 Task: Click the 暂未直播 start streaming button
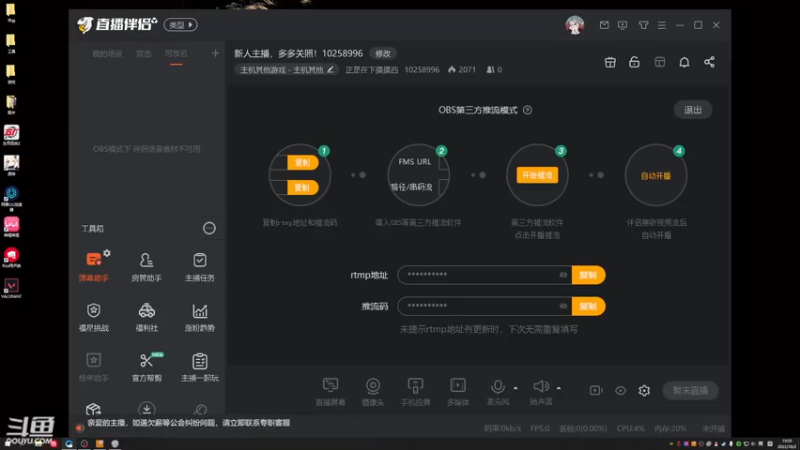pos(690,390)
